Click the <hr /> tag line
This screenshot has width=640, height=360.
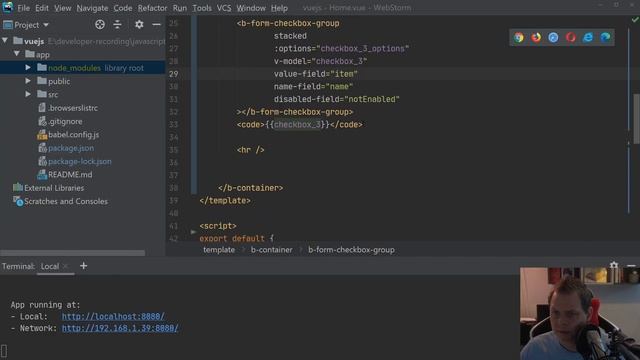tap(250, 150)
